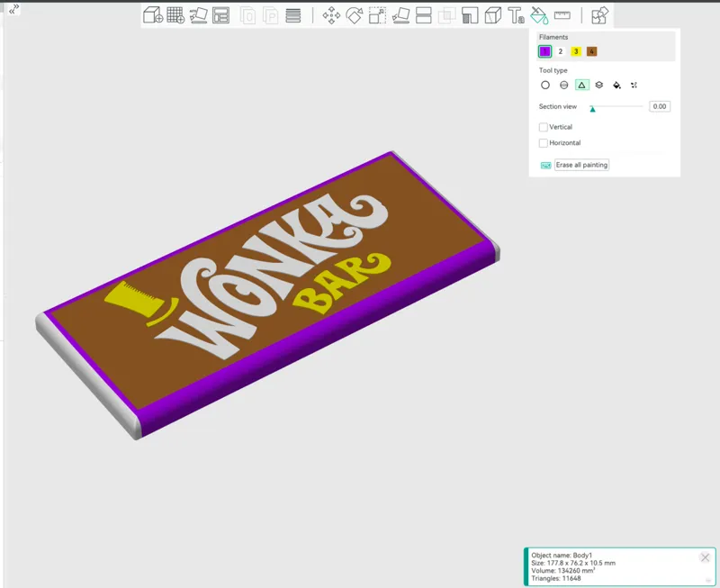
Task: Open the Support painting tool
Action: pos(470,15)
